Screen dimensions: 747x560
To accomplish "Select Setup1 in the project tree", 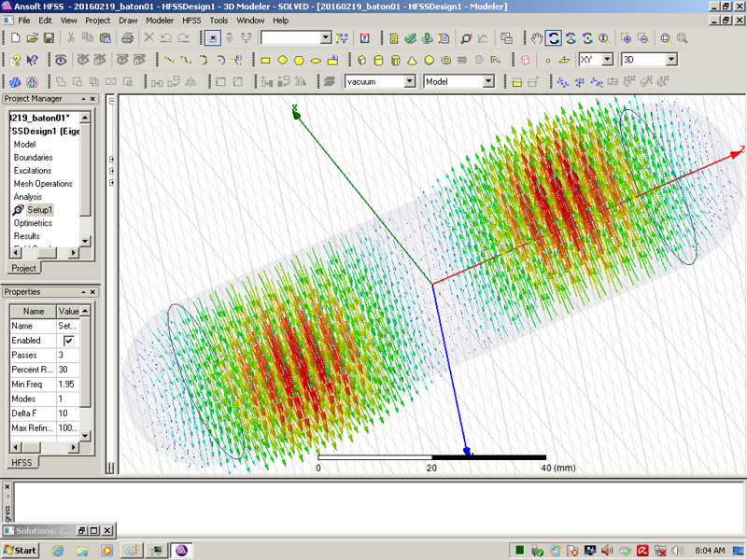I will pyautogui.click(x=39, y=210).
